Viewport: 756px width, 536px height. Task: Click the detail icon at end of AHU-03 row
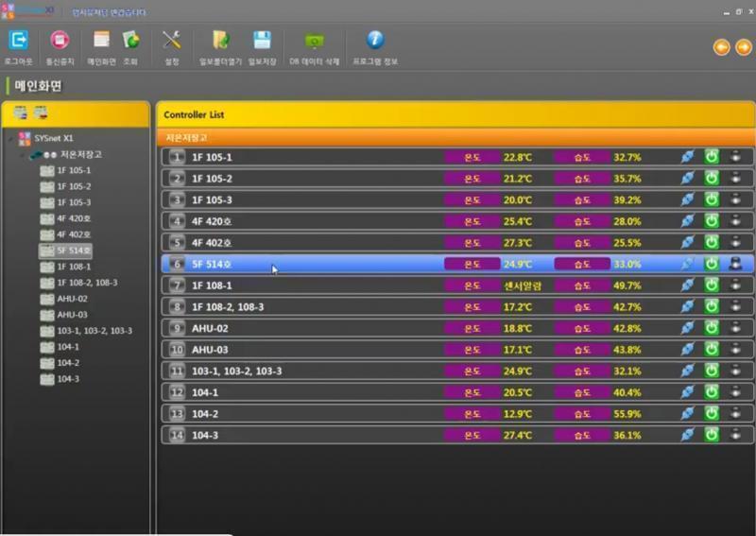coord(735,349)
